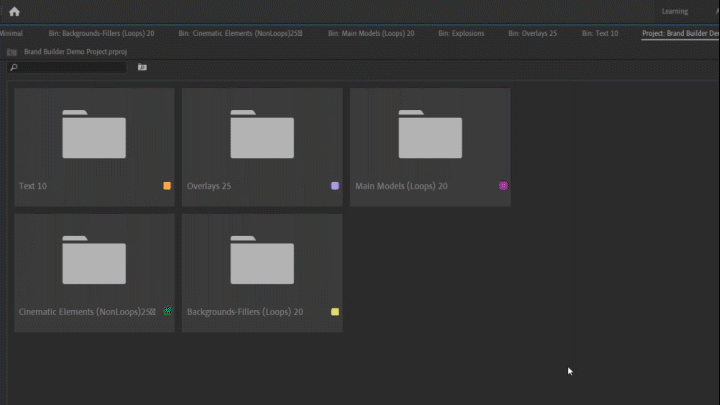Click the Home icon

click(14, 11)
